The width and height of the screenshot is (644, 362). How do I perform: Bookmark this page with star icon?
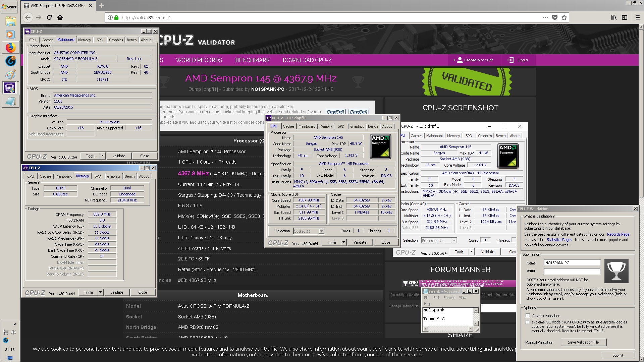point(564,17)
